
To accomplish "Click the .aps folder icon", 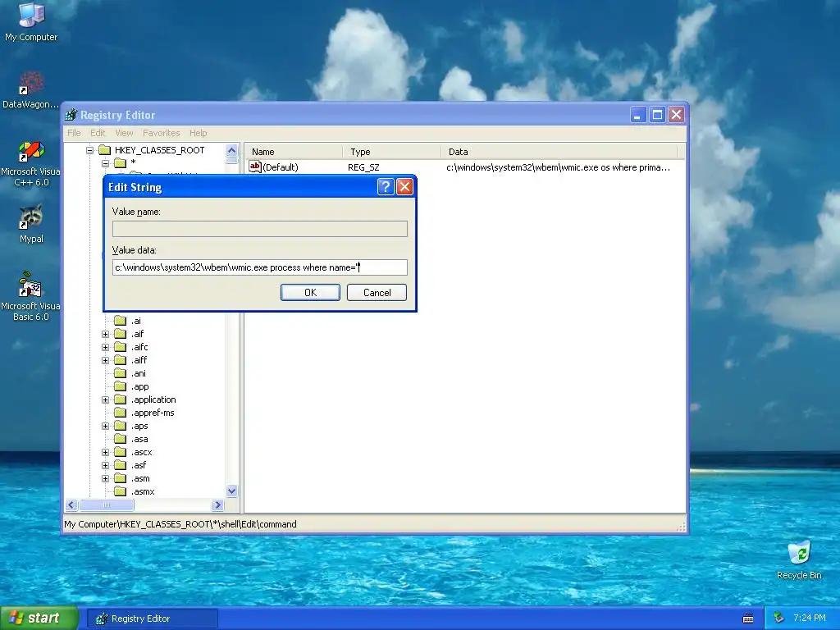I will (x=121, y=426).
